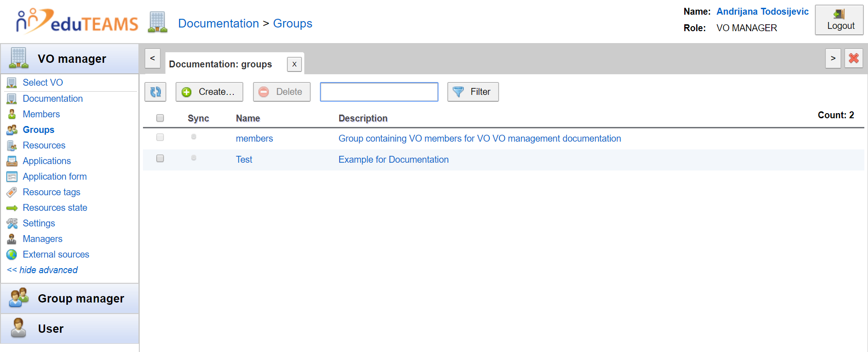Click the eduTEAMS logo
868x352 pixels.
pyautogui.click(x=77, y=21)
